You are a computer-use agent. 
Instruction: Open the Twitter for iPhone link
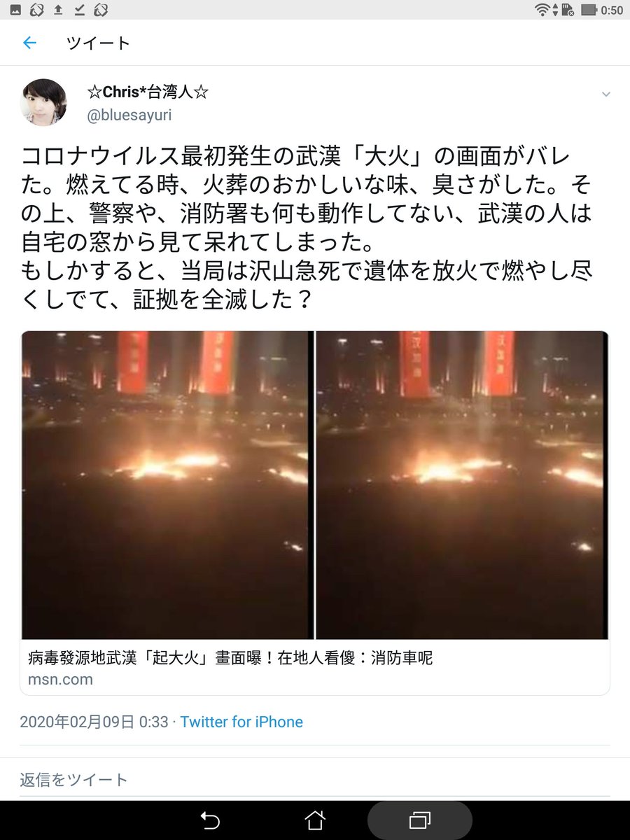[241, 722]
